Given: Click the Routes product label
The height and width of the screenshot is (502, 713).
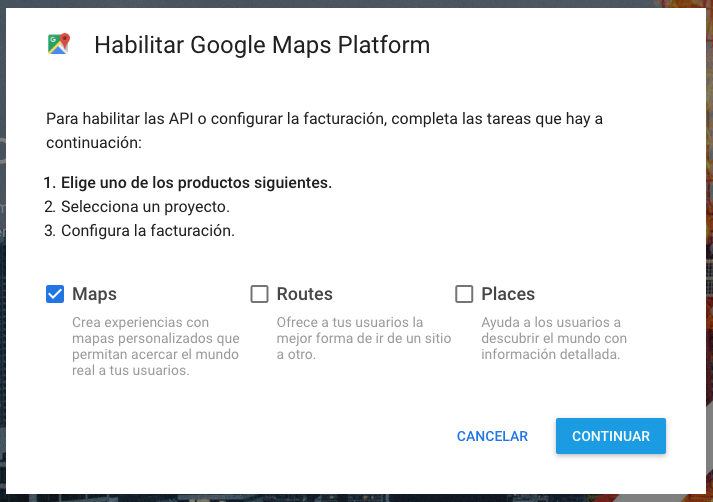Looking at the screenshot, I should coord(305,294).
